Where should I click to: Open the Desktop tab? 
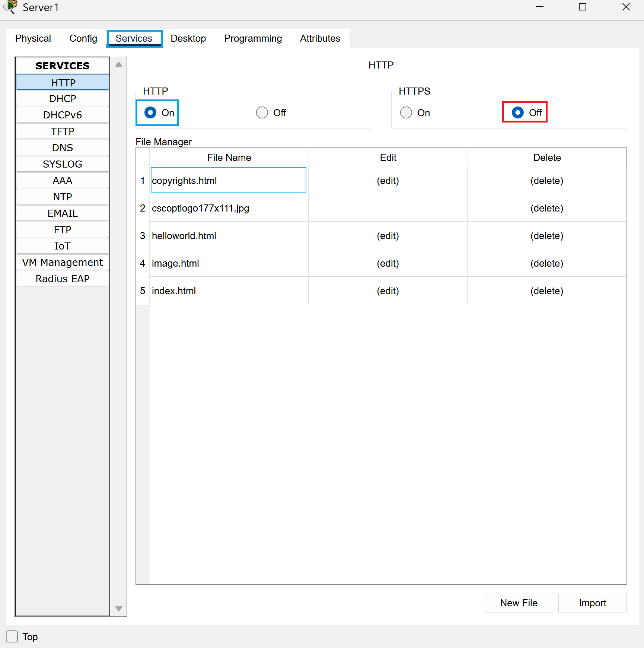[188, 38]
